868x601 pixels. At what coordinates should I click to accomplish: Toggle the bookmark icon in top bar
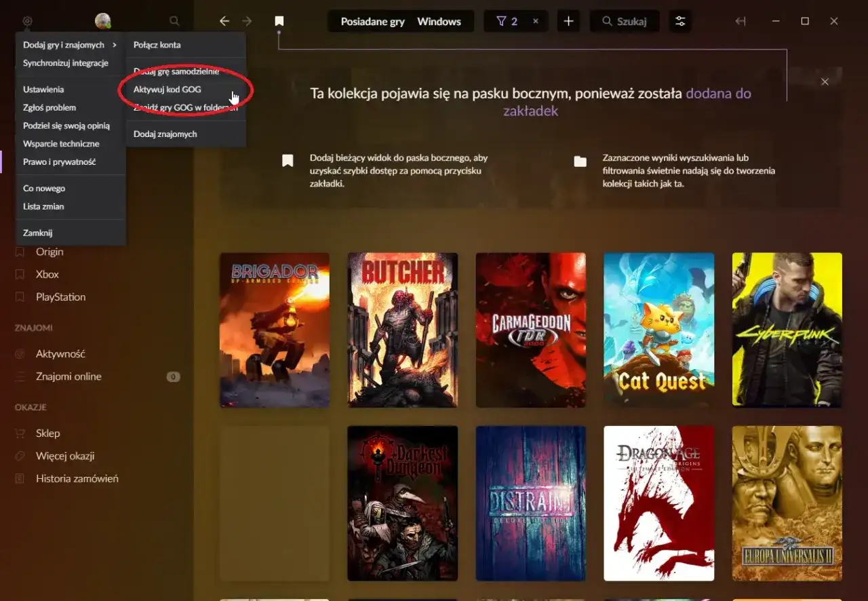coord(279,21)
